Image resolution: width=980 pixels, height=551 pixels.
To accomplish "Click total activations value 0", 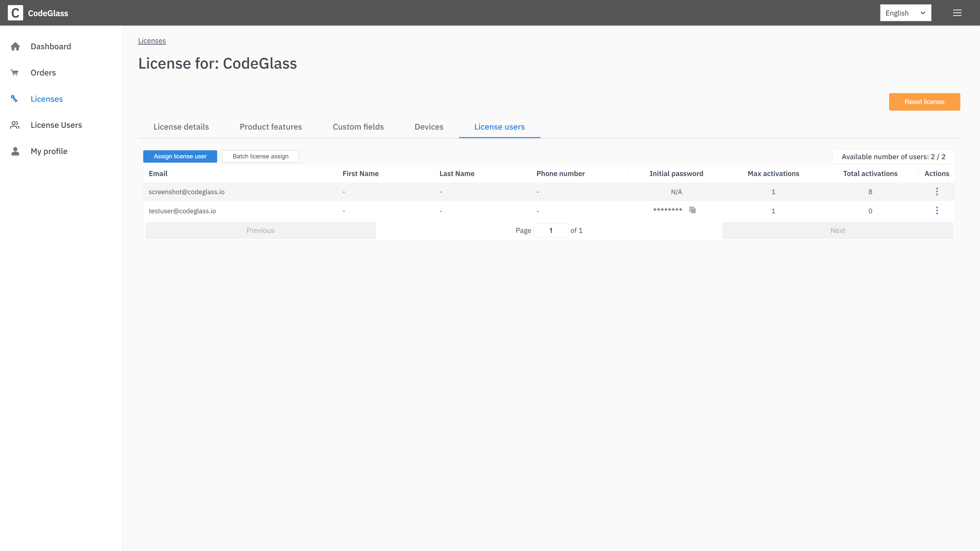I will click(x=871, y=211).
